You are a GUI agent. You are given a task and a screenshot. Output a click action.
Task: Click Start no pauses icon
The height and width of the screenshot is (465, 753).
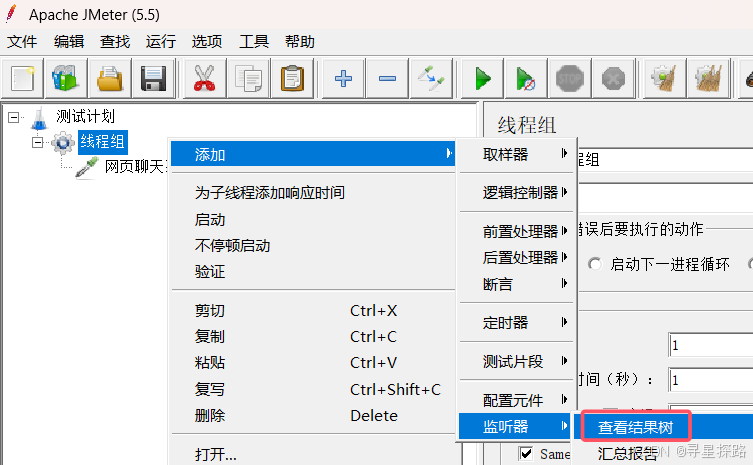click(526, 78)
